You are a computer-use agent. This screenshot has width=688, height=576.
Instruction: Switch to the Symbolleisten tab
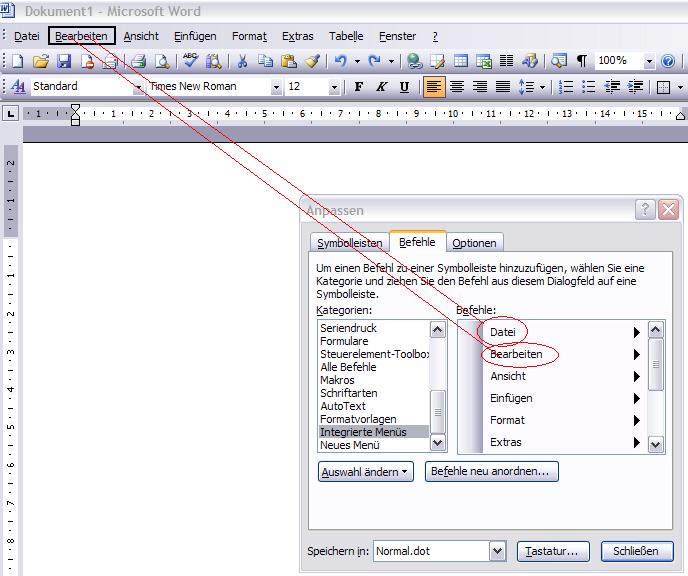pyautogui.click(x=349, y=243)
